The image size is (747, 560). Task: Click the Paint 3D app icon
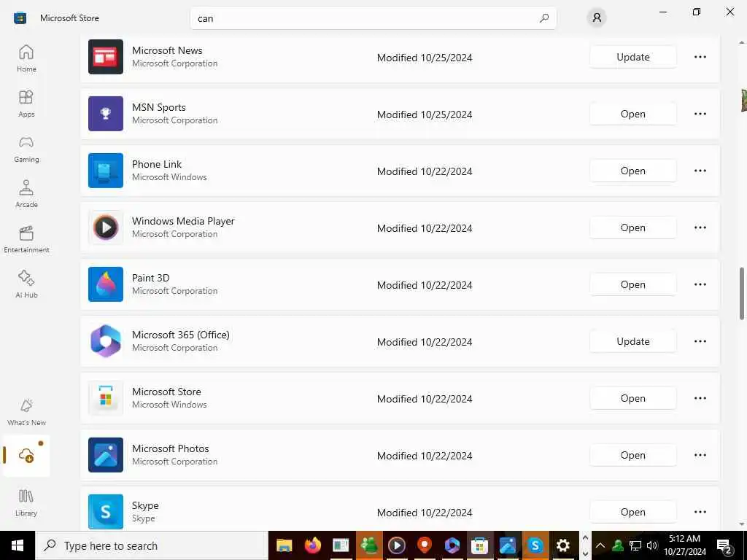106,284
